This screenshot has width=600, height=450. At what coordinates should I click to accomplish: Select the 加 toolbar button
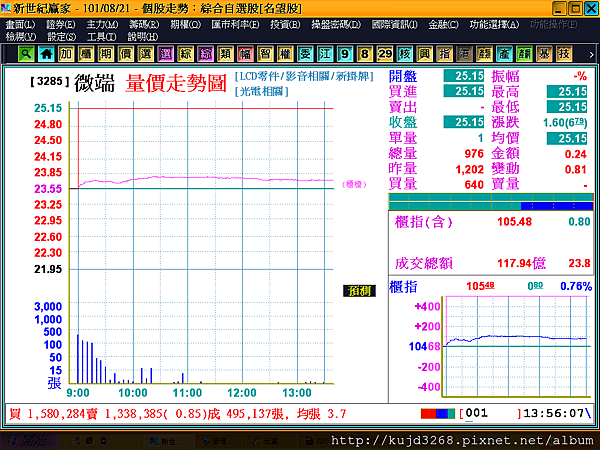coord(66,54)
